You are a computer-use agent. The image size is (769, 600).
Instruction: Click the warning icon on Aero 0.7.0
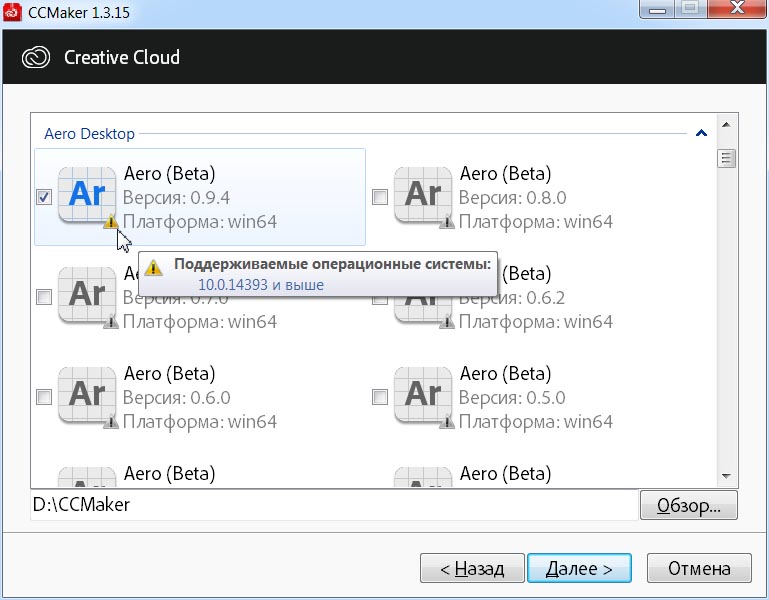tap(111, 322)
